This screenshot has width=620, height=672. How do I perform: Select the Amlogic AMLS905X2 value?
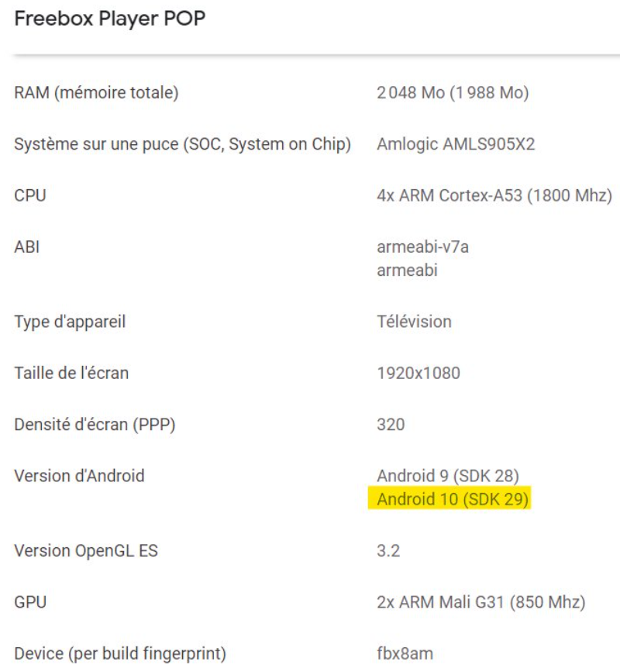(456, 144)
